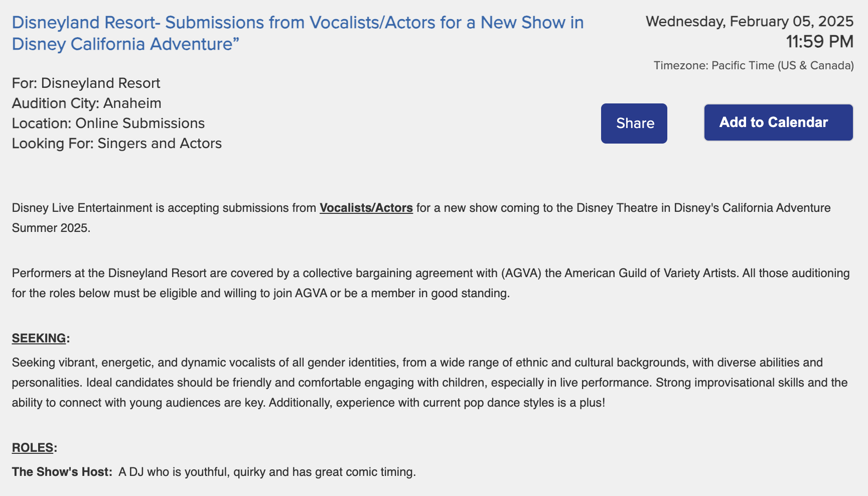Open the Disneyland Resort submissions title link
This screenshot has height=496, width=868.
pos(298,33)
